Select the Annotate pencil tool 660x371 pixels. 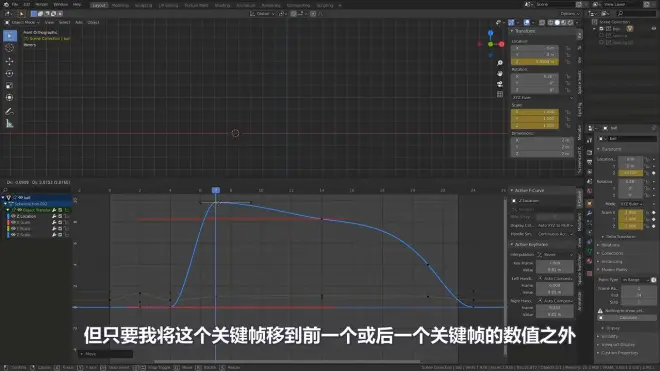(x=9, y=112)
